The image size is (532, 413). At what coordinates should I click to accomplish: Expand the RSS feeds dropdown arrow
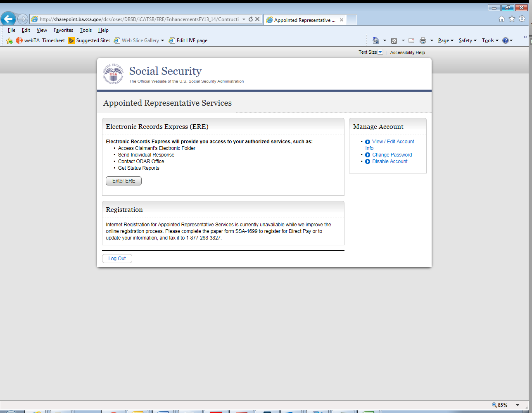[x=403, y=40]
